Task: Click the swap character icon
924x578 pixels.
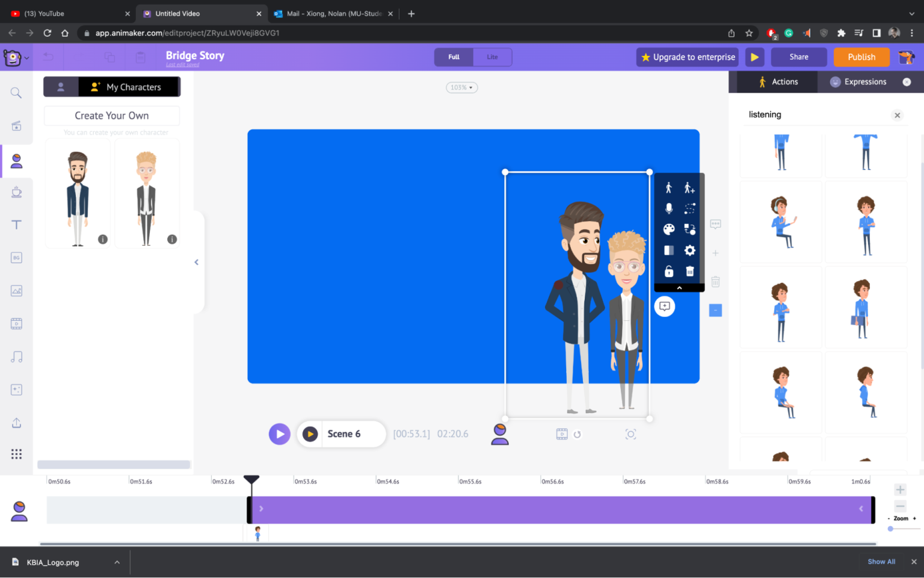Action: pos(689,229)
